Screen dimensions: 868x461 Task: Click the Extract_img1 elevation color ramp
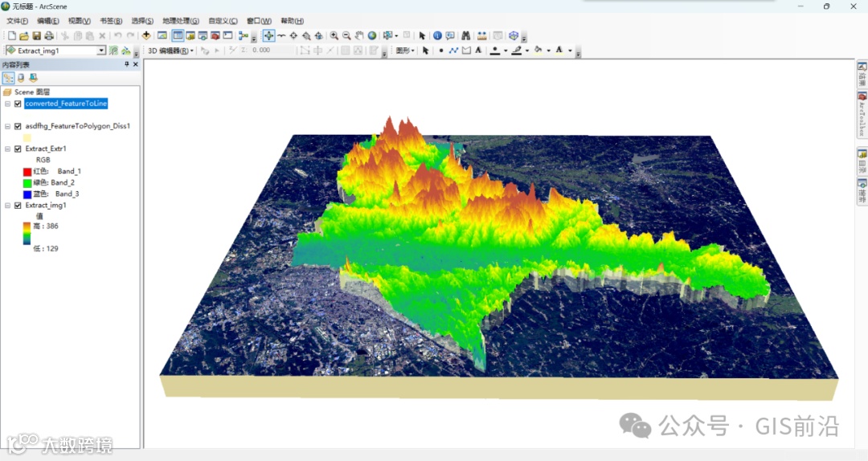[x=27, y=234]
